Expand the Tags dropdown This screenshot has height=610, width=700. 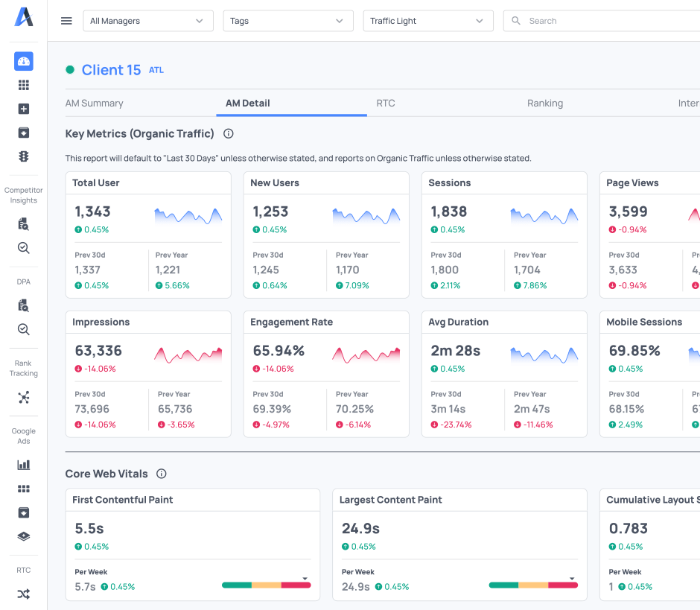pyautogui.click(x=287, y=21)
